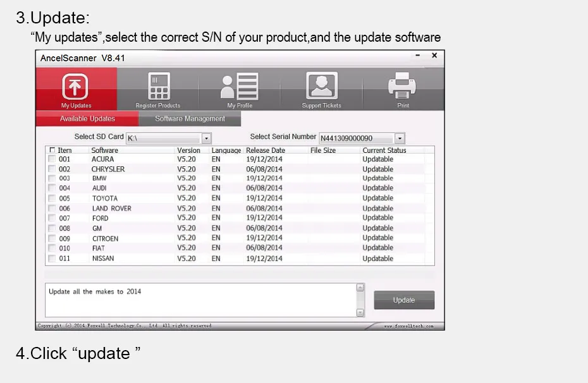This screenshot has height=383, width=588.
Task: Select the LAND ROVER software name
Action: click(112, 209)
